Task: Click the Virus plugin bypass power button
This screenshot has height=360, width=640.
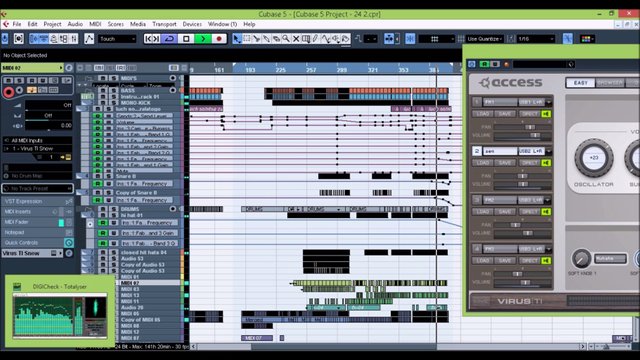Action: (472, 64)
